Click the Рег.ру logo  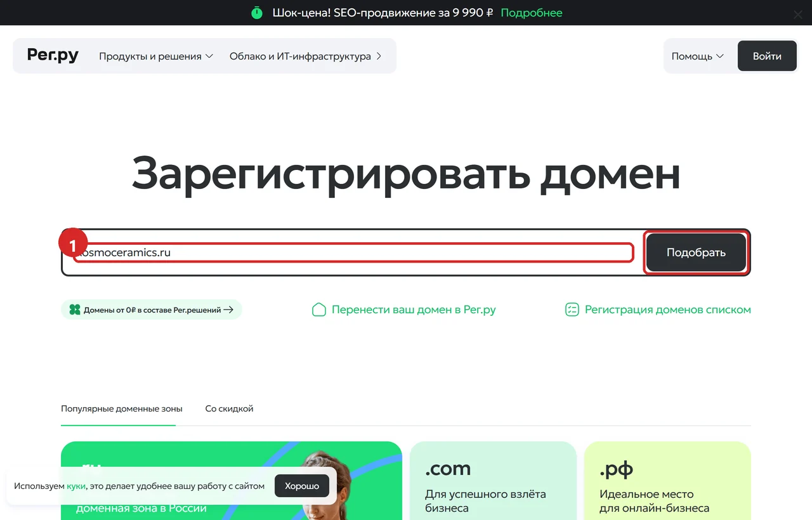tap(53, 56)
